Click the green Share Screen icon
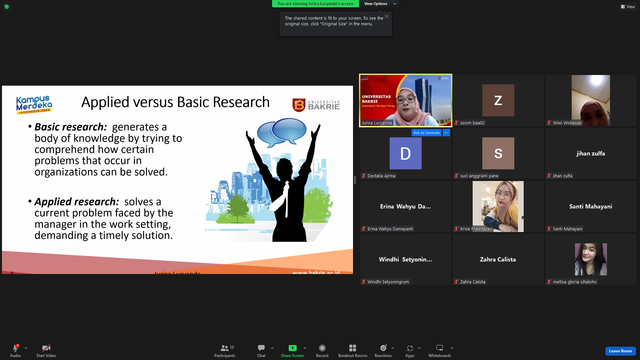The width and height of the screenshot is (640, 360). (292, 348)
